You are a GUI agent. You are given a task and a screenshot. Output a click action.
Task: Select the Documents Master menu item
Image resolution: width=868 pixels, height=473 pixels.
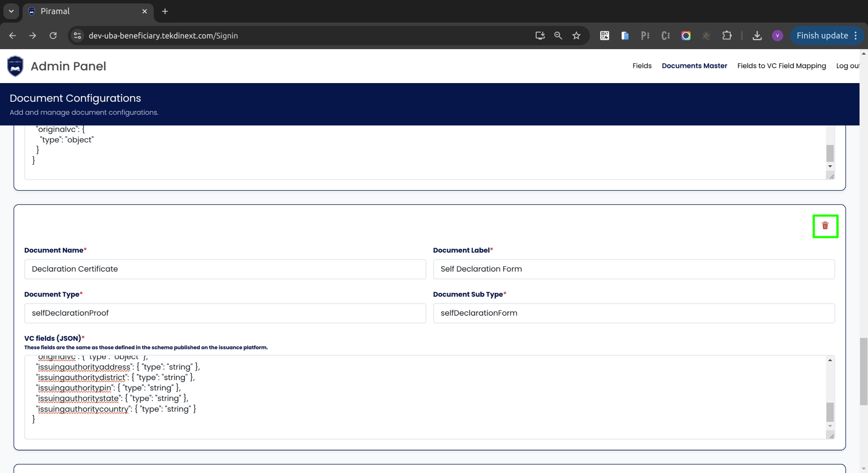point(694,66)
